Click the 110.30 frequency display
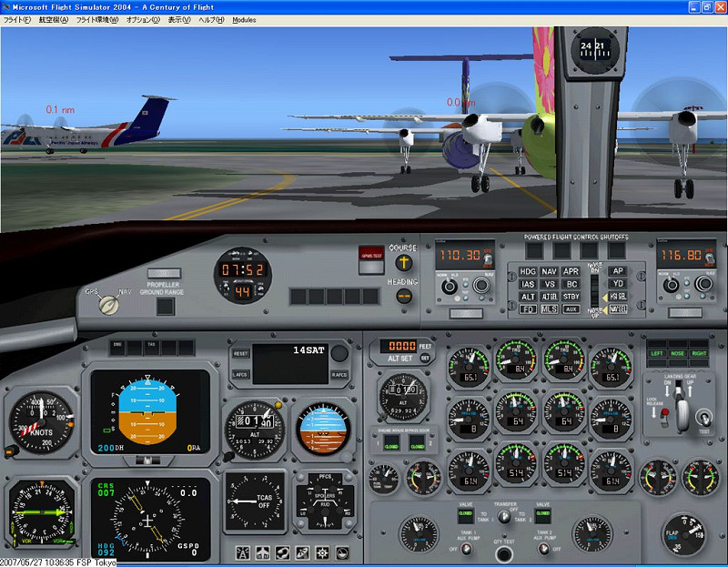 coord(460,255)
